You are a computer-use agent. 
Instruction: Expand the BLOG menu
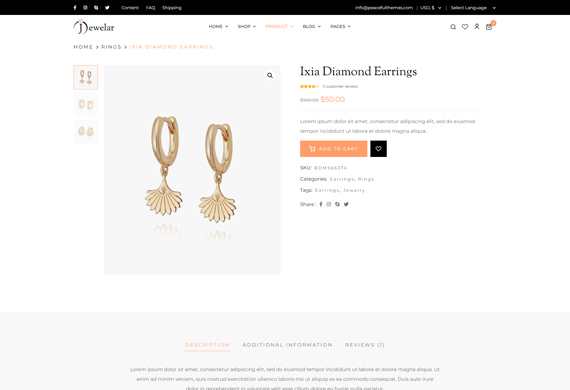tap(312, 27)
